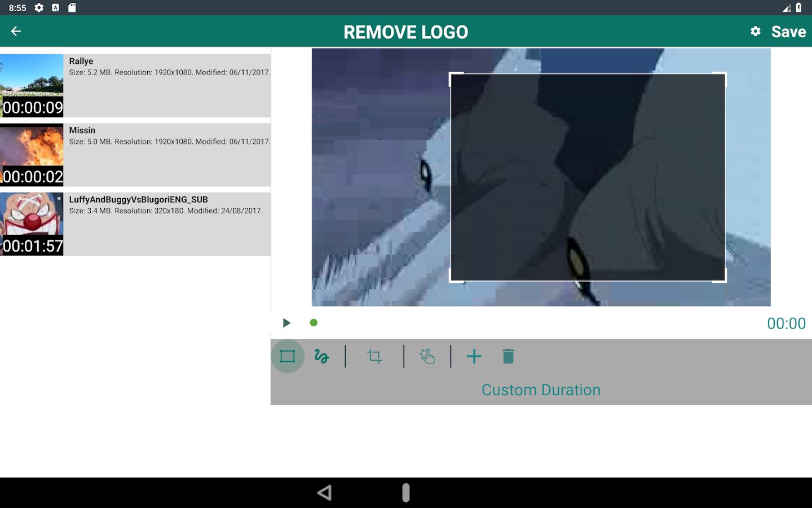Tap the Android back navigation button
The image size is (812, 508).
point(324,493)
